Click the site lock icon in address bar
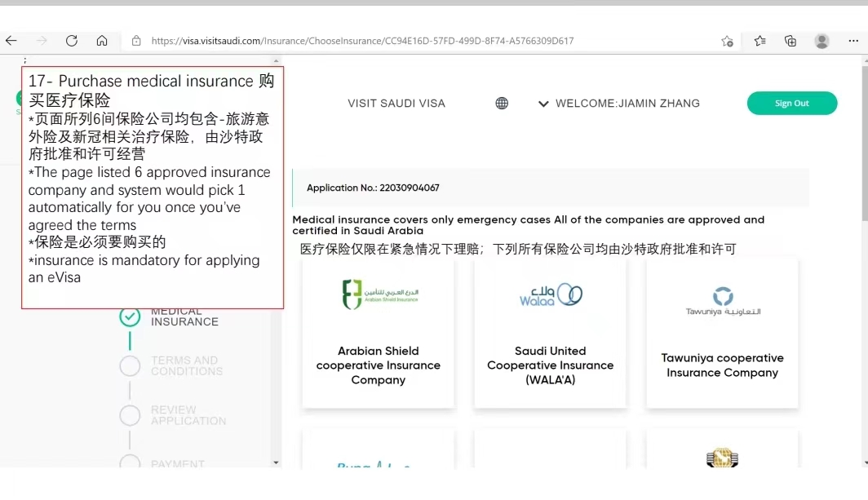868x500 pixels. coord(136,41)
